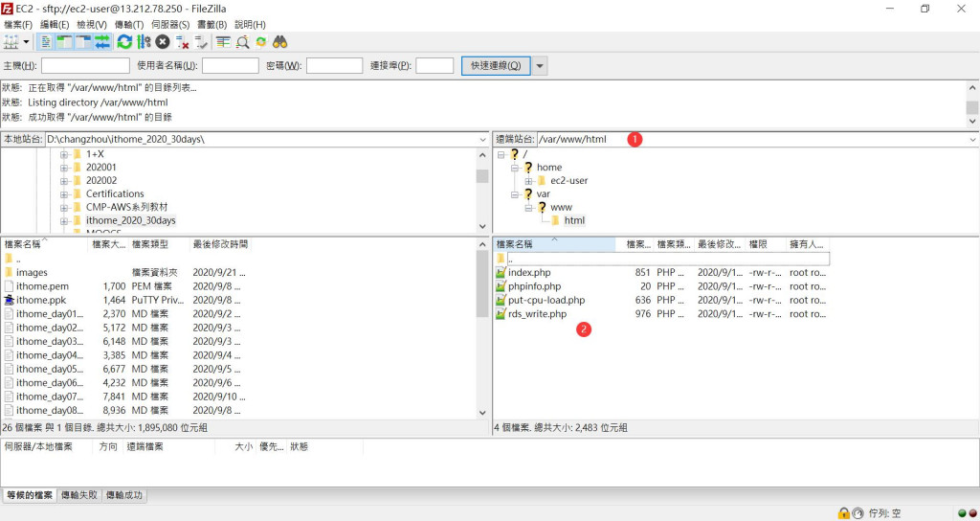This screenshot has height=521, width=980.
Task: Focus the 連接埠 port field
Action: pos(434,66)
